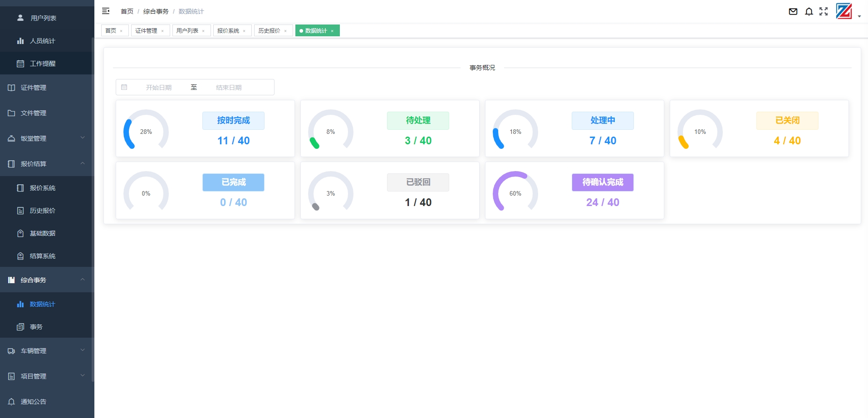Click the 用户列表 person icon

(20, 18)
